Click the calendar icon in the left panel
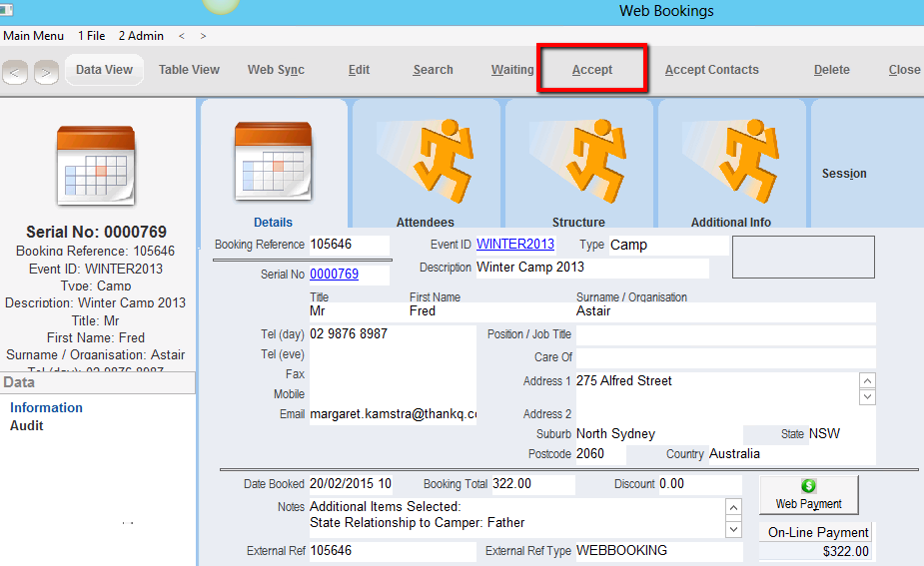This screenshot has height=566, width=924. 96,165
